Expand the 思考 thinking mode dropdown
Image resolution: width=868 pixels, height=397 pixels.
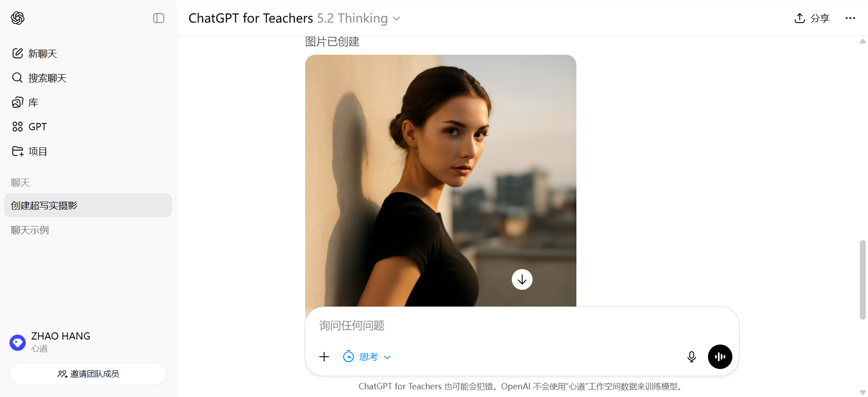click(367, 357)
